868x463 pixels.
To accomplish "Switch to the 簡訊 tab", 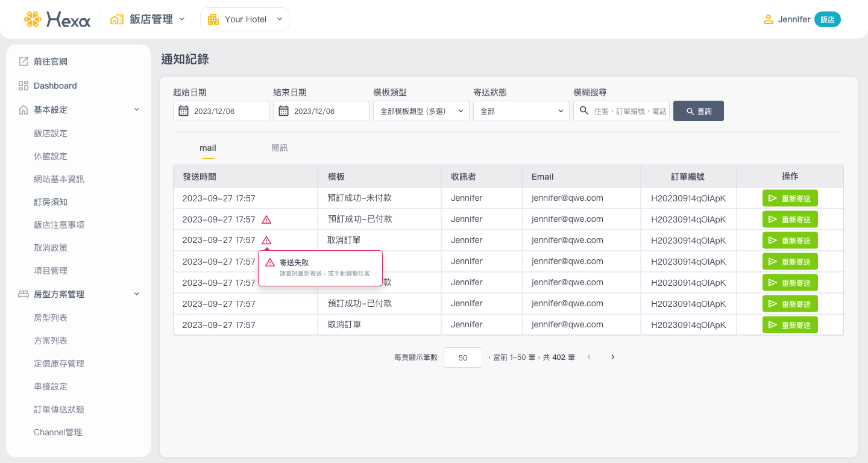I will 280,148.
